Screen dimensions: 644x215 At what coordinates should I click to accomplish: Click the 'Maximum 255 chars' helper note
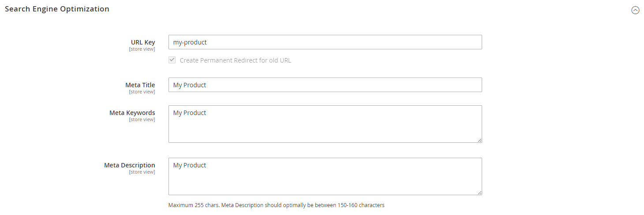[x=276, y=205]
